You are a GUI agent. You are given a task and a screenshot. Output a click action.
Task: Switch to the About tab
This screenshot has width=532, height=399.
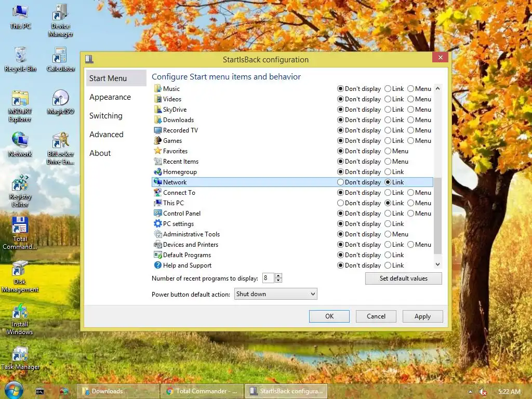(x=100, y=153)
